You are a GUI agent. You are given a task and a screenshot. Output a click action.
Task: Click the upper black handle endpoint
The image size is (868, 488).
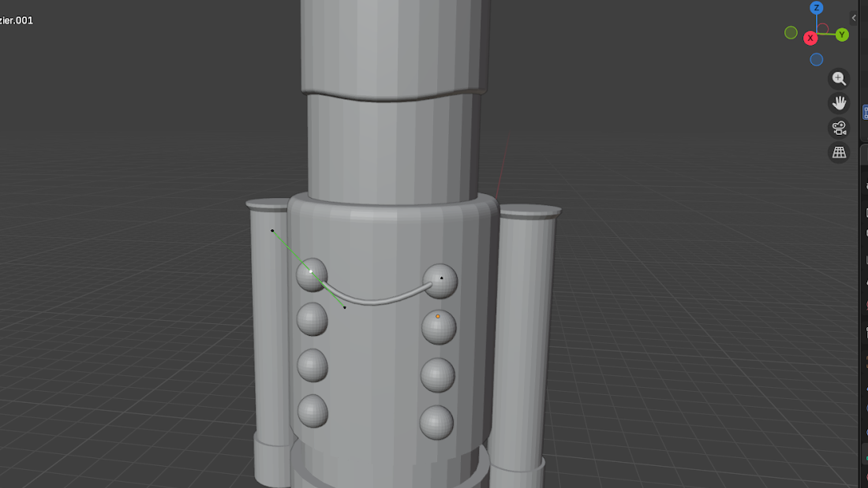(272, 230)
